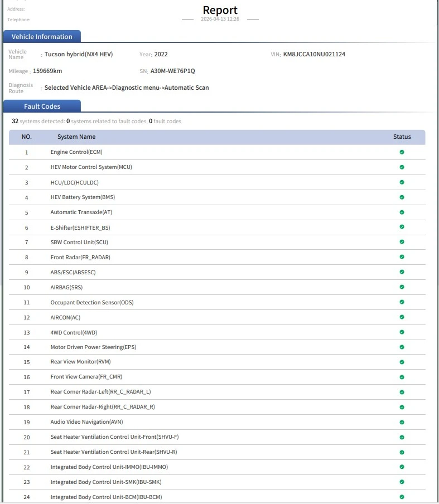The width and height of the screenshot is (439, 504).
Task: Select the Fault Codes section tab
Action: (x=42, y=106)
